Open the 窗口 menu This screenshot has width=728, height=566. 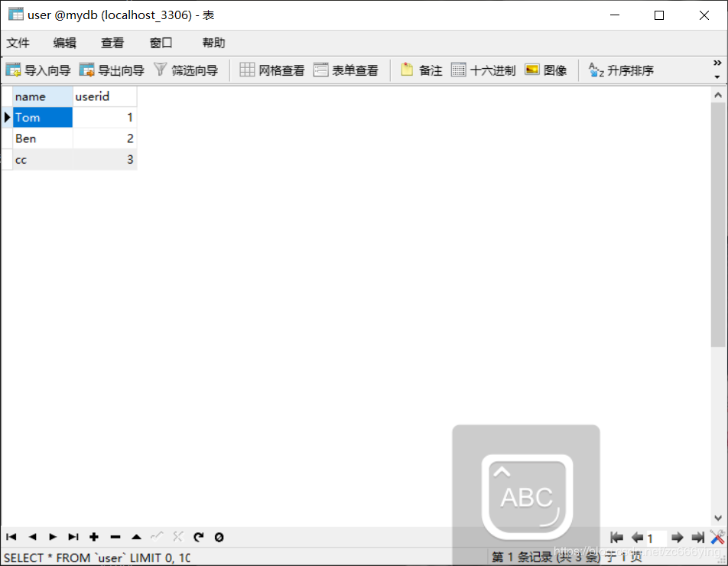(x=161, y=43)
